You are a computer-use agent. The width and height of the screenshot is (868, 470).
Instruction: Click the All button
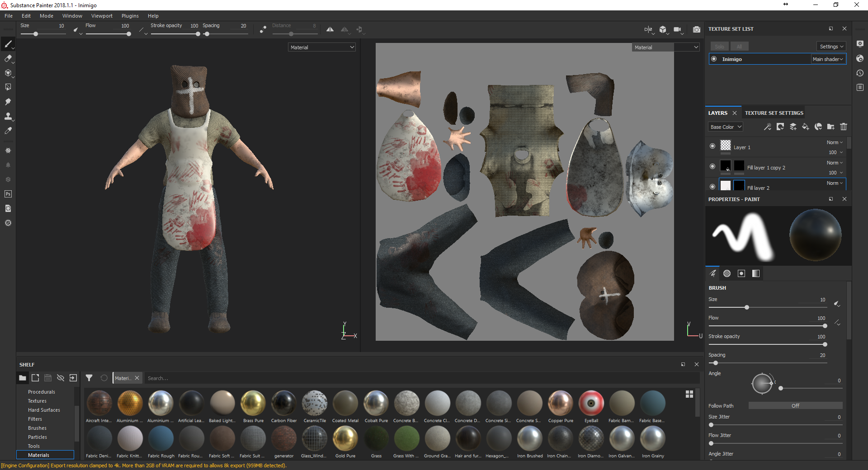pyautogui.click(x=739, y=47)
